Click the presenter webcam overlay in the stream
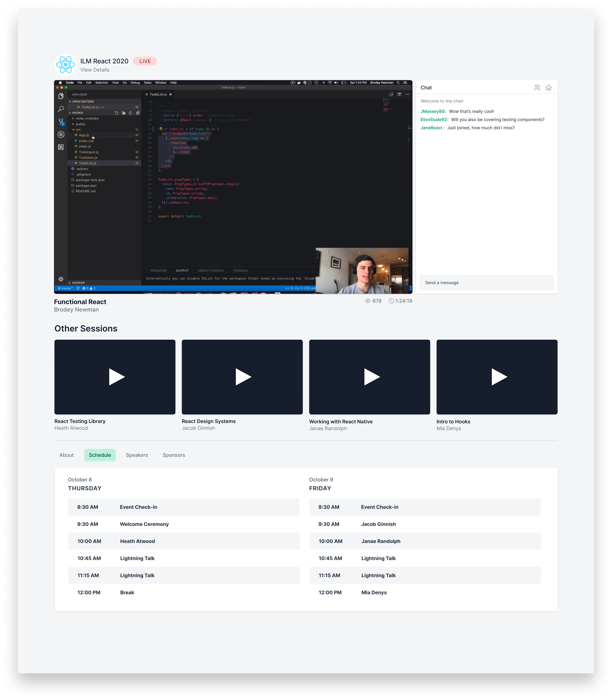The image size is (612, 700). tap(362, 271)
